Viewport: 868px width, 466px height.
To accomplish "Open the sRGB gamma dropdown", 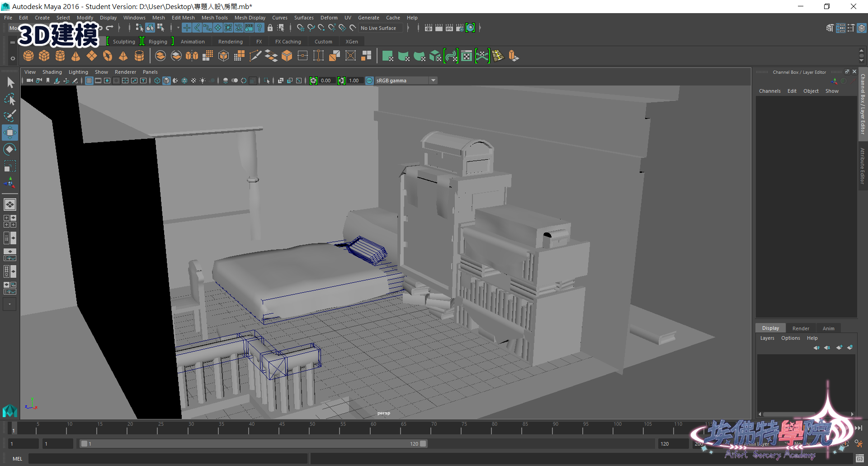I will [433, 81].
